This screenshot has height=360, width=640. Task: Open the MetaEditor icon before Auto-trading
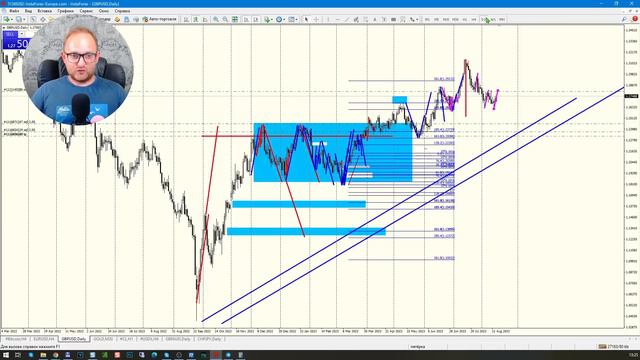pyautogui.click(x=117, y=19)
